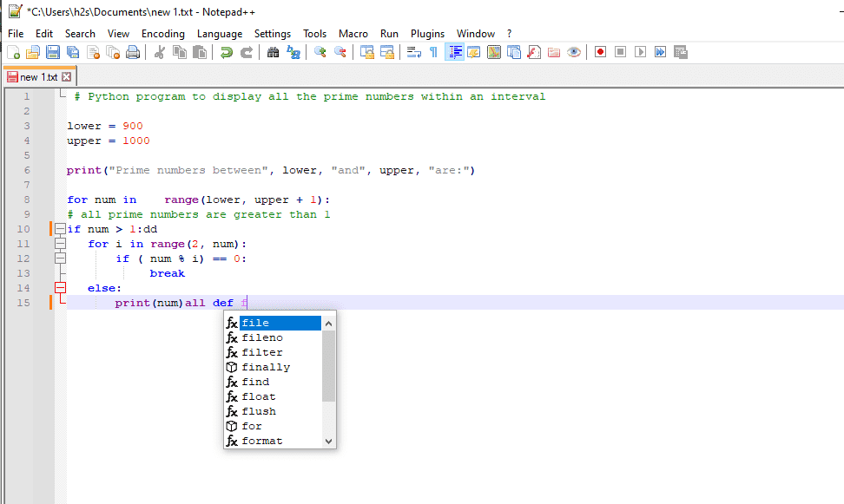Toggle synchronized vertical scrolling
The image size is (844, 504).
tap(368, 52)
